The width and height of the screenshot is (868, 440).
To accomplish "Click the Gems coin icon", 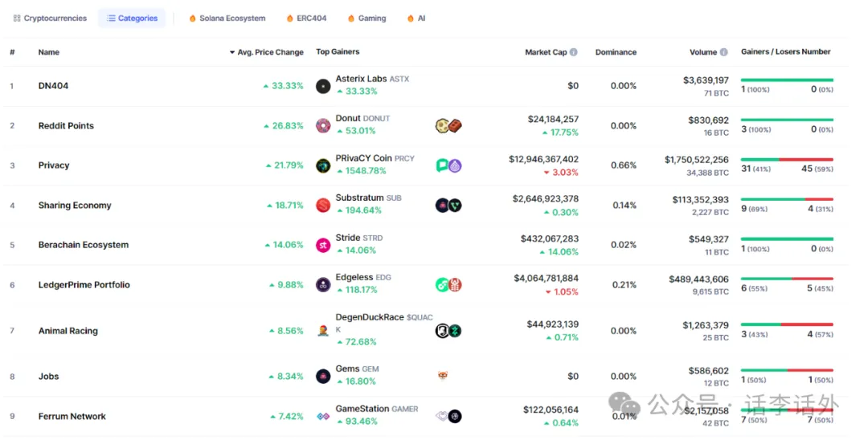I will [323, 377].
